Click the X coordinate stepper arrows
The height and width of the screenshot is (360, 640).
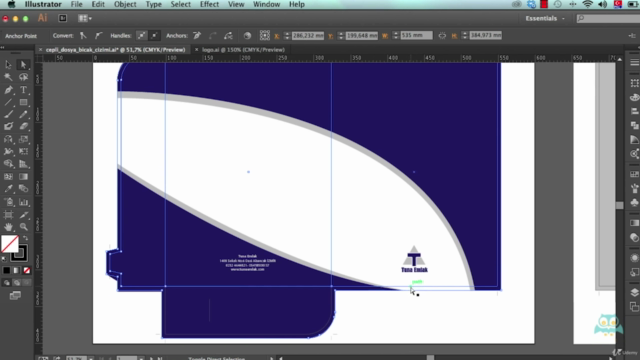point(287,36)
